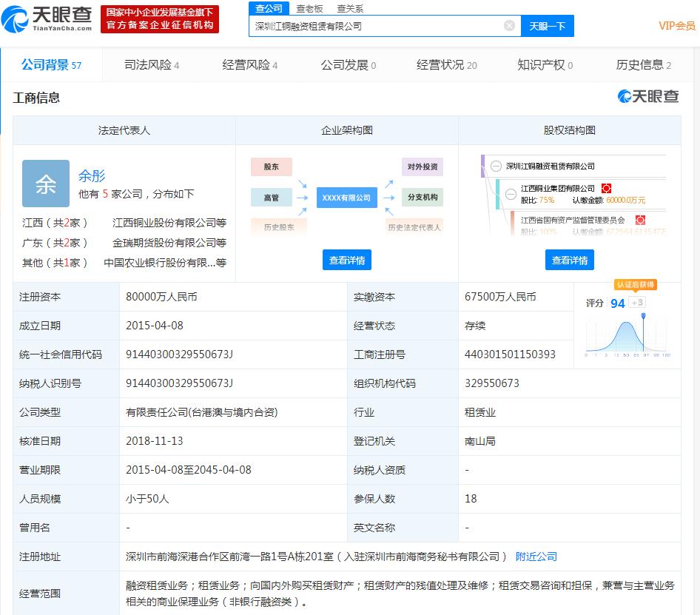700x615 pixels.
Task: Select the paid-in capital 67500万人民币
Action: click(500, 297)
